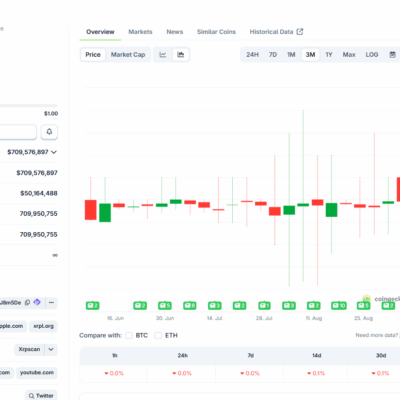
Task: Open the News tab
Action: coord(175,32)
